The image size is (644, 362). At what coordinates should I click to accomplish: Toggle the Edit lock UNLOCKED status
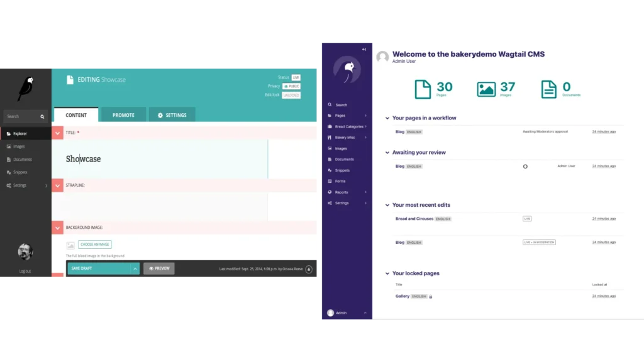click(291, 96)
